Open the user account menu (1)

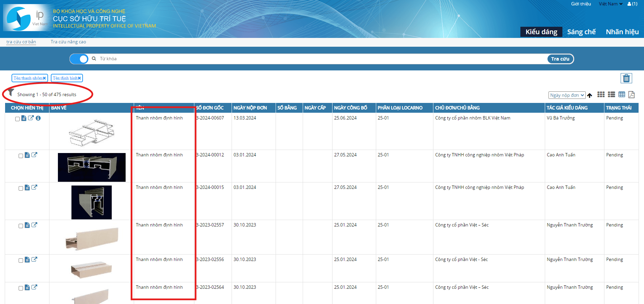(632, 4)
